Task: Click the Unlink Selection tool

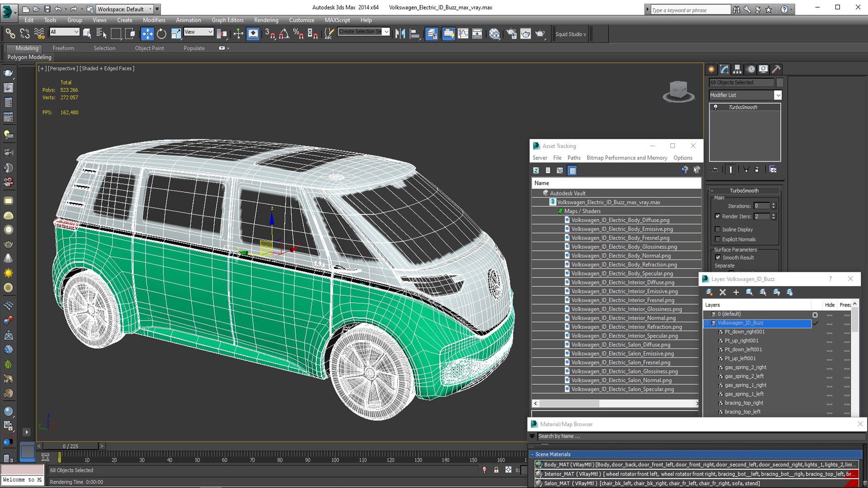Action: point(25,33)
